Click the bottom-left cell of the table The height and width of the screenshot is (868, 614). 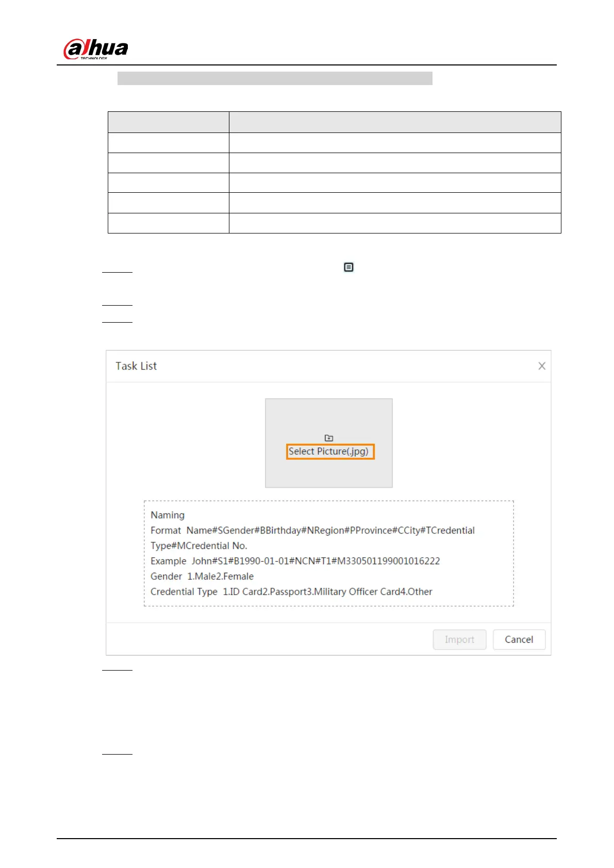coord(168,223)
